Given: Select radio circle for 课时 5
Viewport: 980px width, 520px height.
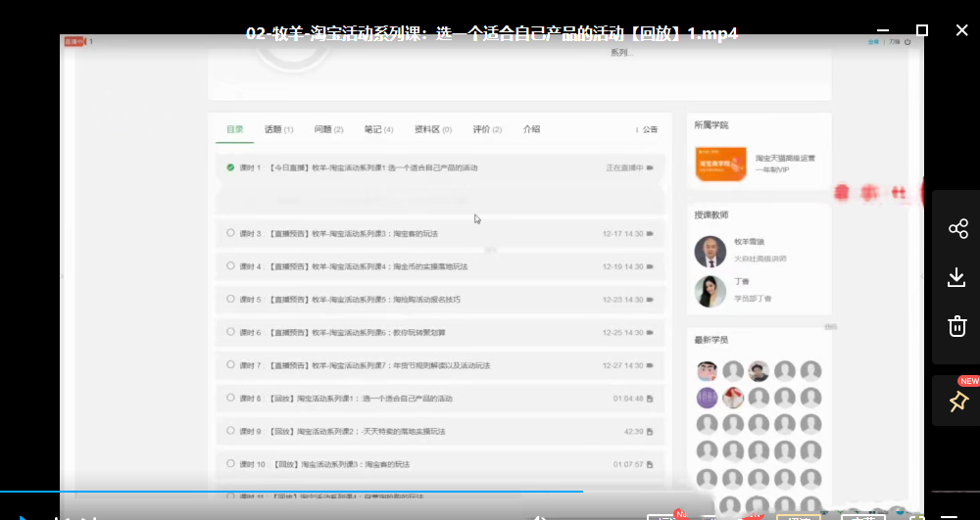Looking at the screenshot, I should point(230,299).
